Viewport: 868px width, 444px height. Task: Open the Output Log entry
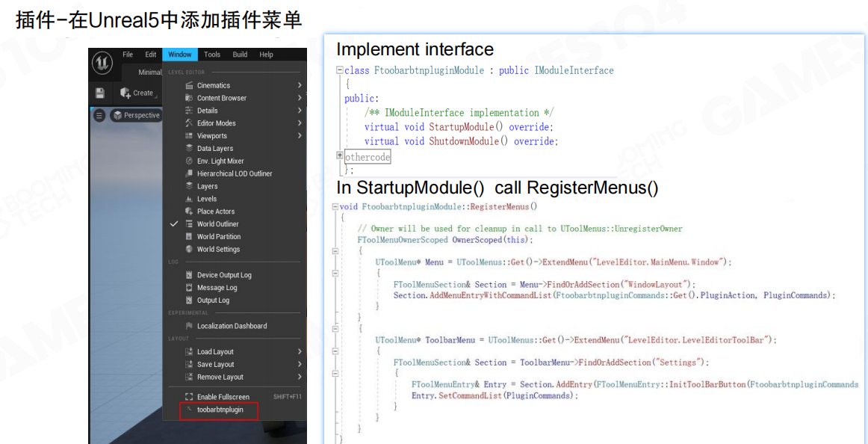click(213, 300)
